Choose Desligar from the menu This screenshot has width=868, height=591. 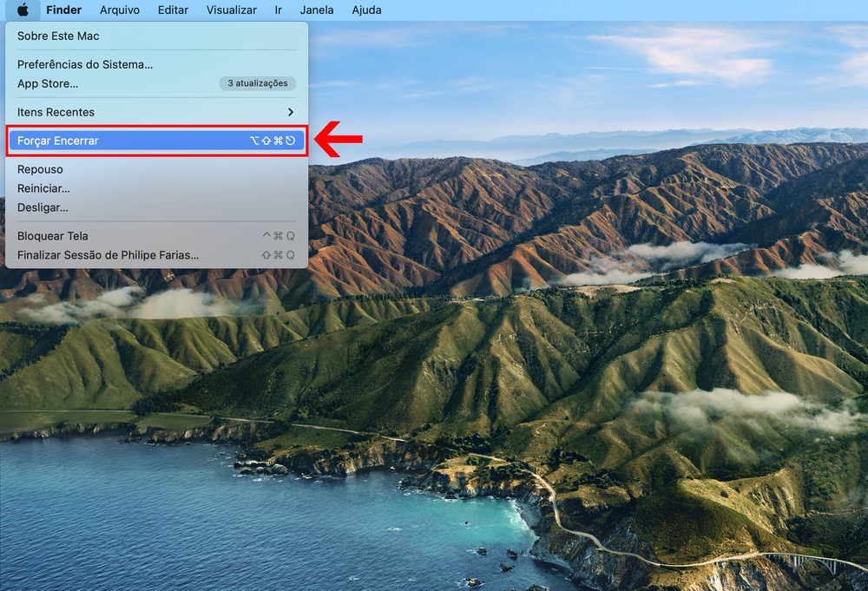coord(156,207)
